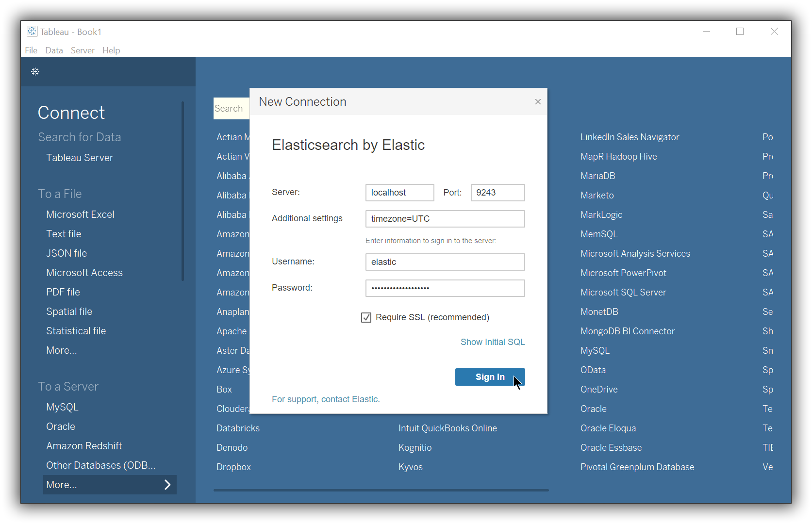The width and height of the screenshot is (812, 524).
Task: Close the New Connection dialog
Action: pyautogui.click(x=537, y=101)
